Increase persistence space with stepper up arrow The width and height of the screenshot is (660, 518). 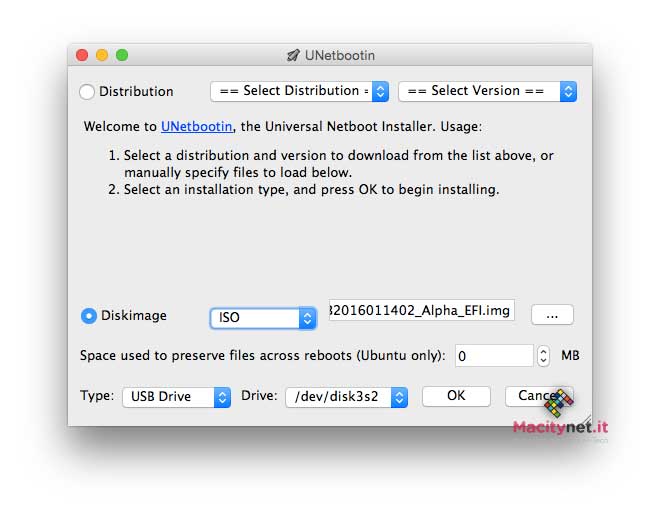click(543, 351)
